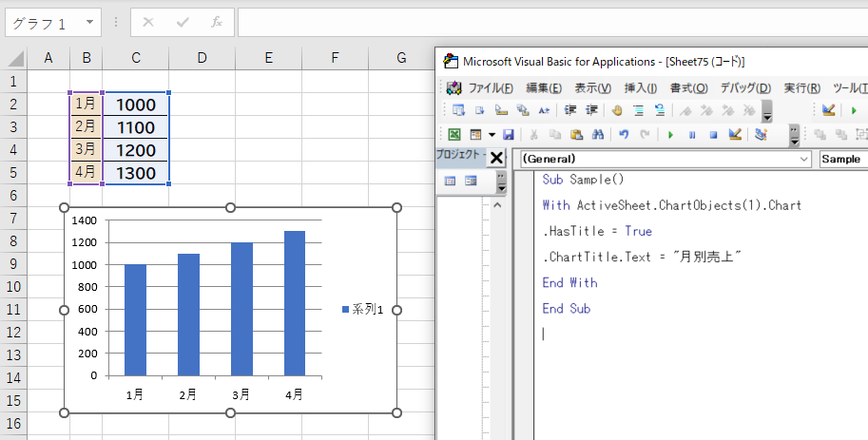This screenshot has height=440, width=868.
Task: Open the Name Box dropdown showing グラフ 1
Action: [x=89, y=22]
